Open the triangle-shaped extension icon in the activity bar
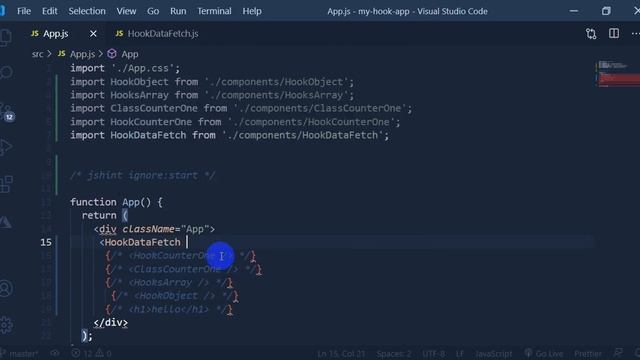 pos(6,222)
